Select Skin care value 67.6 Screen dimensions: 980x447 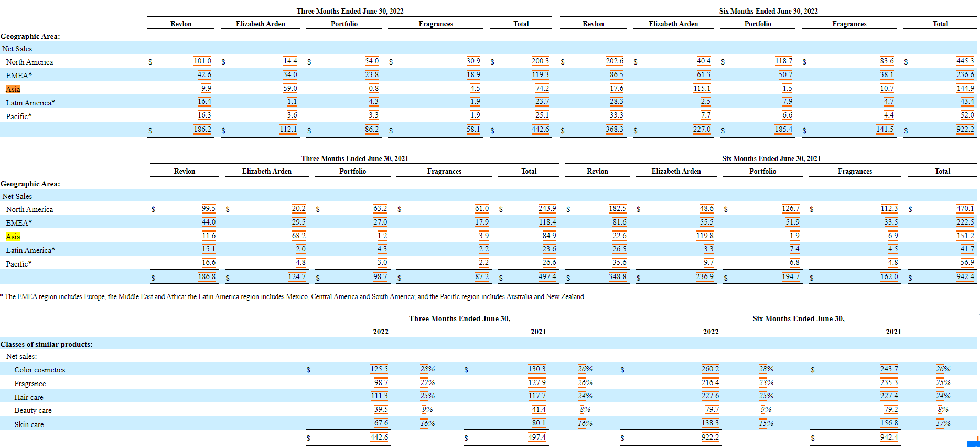click(x=381, y=423)
